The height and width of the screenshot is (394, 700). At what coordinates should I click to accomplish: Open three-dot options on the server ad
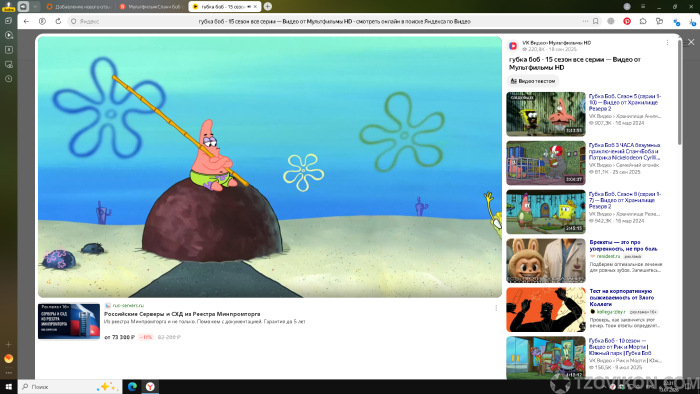point(496,308)
